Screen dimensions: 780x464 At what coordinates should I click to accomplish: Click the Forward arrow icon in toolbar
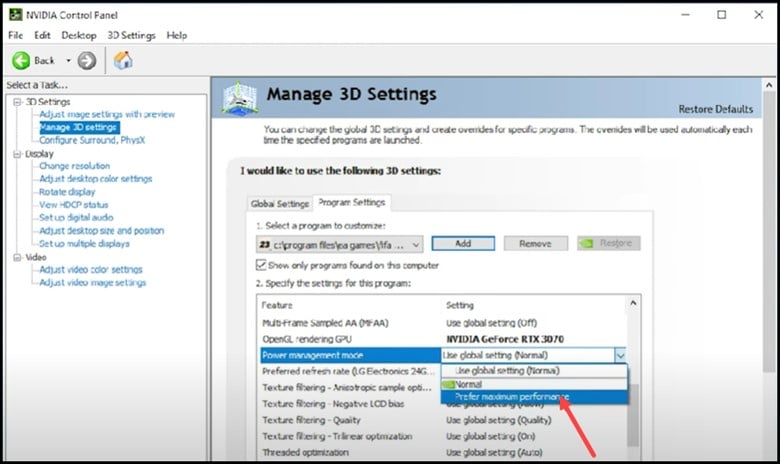point(87,61)
